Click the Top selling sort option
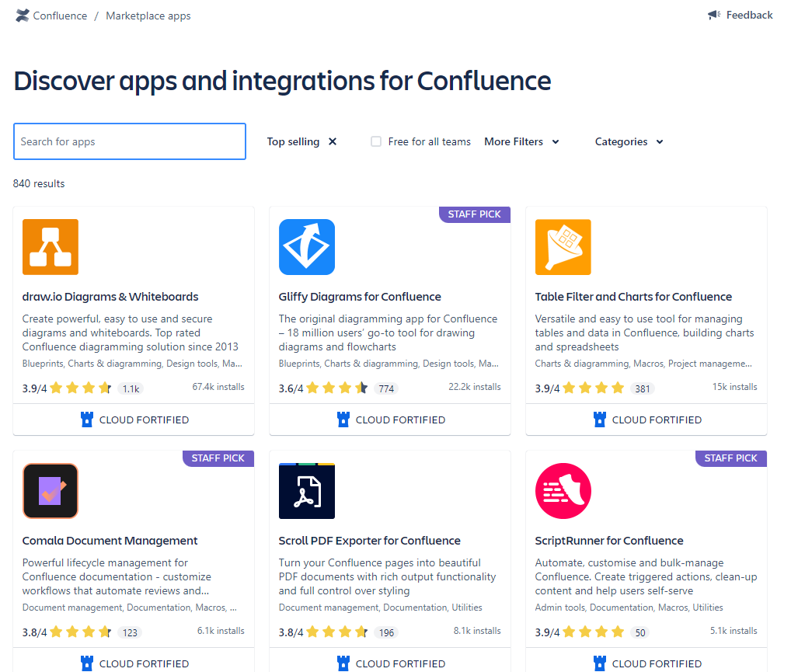 coord(293,141)
